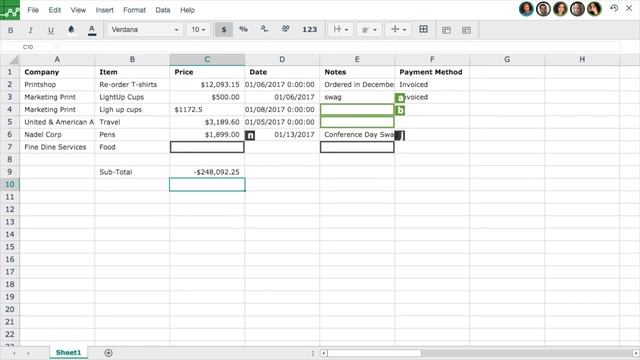The width and height of the screenshot is (640, 360).
Task: Click the select-all corner of the grid
Action: pyautogui.click(x=10, y=60)
